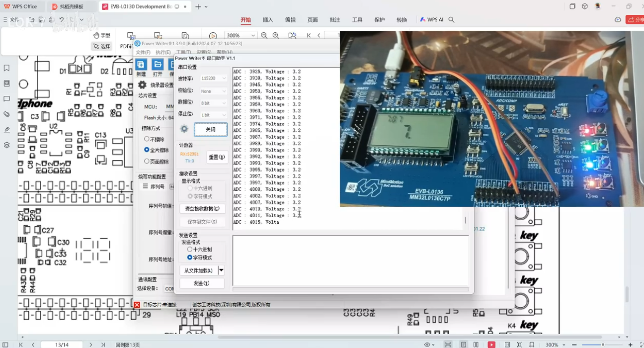This screenshot has height=348, width=644.
Task: Click the serial settings gear icon beside 关闭
Action: pos(184,129)
